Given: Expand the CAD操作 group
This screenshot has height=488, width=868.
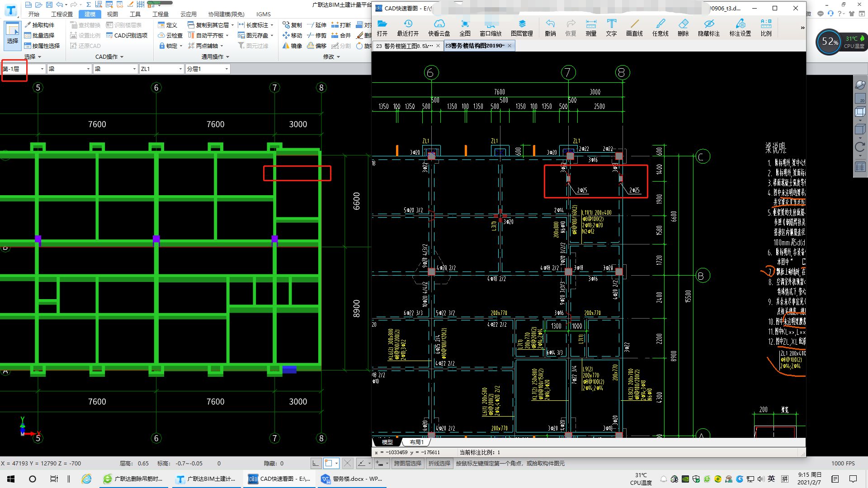Looking at the screenshot, I should [109, 56].
